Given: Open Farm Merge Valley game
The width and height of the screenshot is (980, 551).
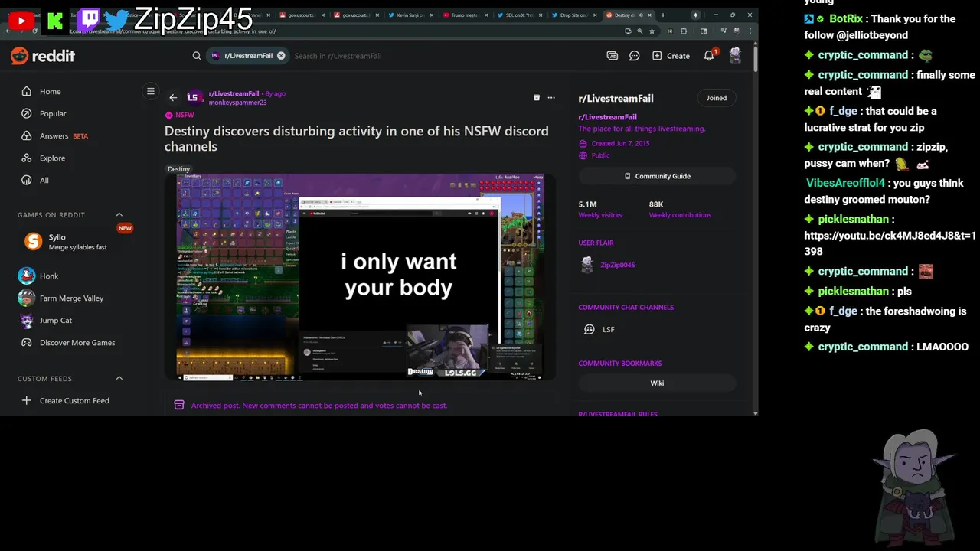Looking at the screenshot, I should click(73, 298).
